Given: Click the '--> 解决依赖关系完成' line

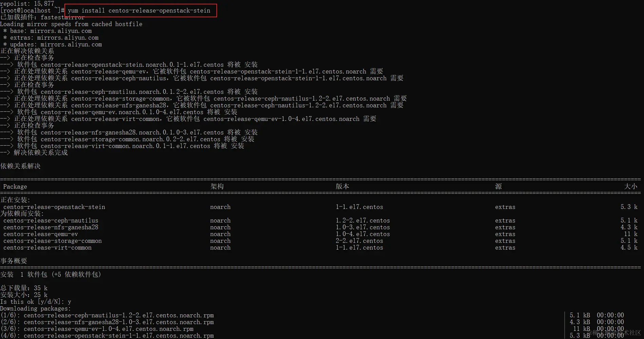Looking at the screenshot, I should [x=34, y=153].
